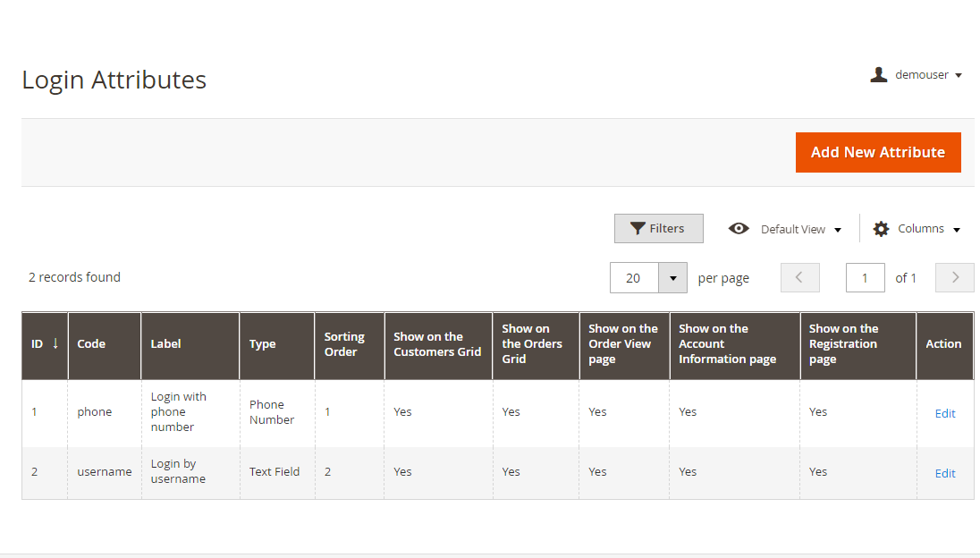Image resolution: width=980 pixels, height=558 pixels.
Task: Click the Login Attributes page title
Action: coord(114,80)
